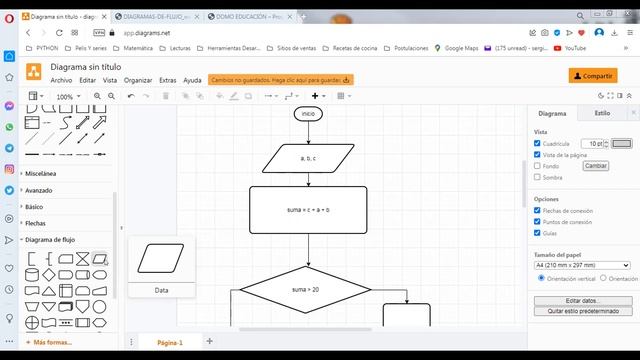
Task: Open the connection arrow style dropdown
Action: click(271, 96)
